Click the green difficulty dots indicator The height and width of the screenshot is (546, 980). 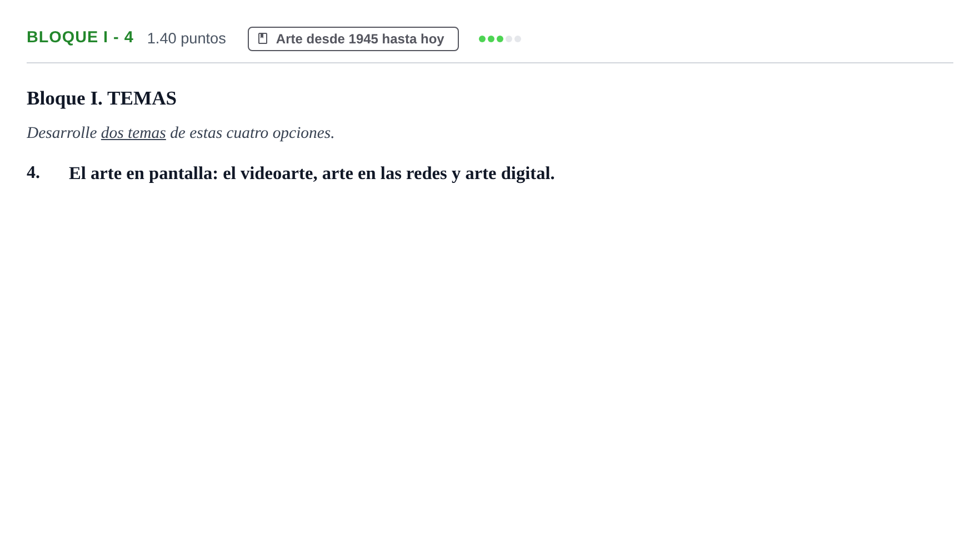tap(500, 39)
